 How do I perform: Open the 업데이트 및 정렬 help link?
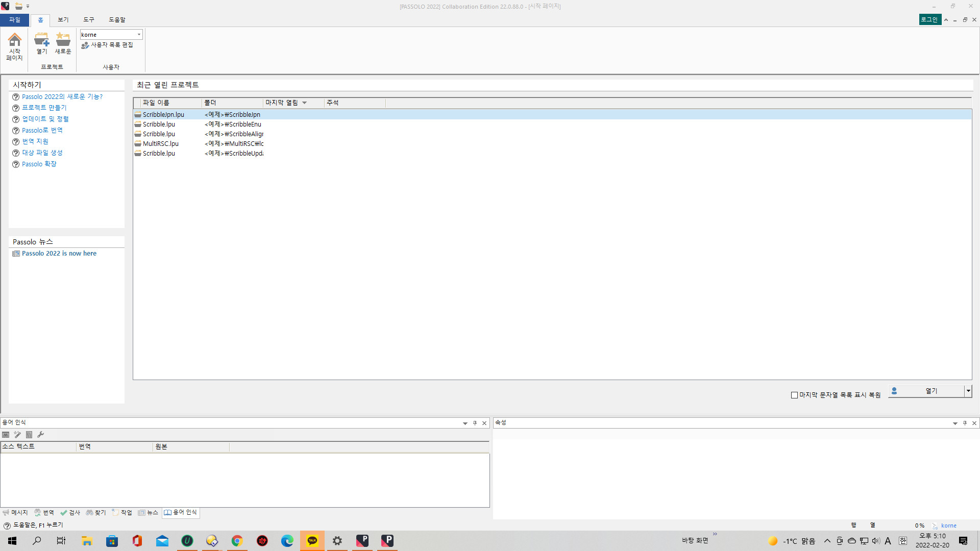point(45,119)
